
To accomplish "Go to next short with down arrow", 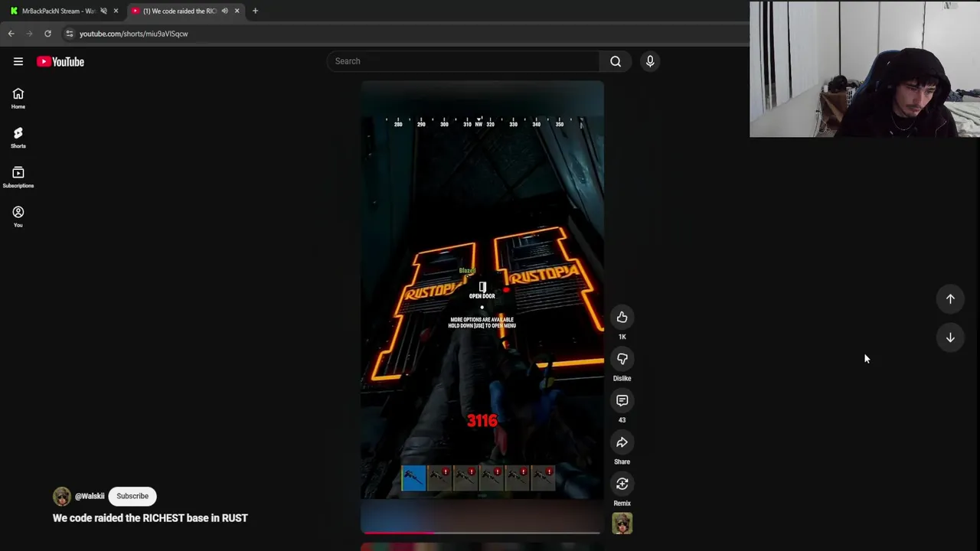I will [x=950, y=337].
